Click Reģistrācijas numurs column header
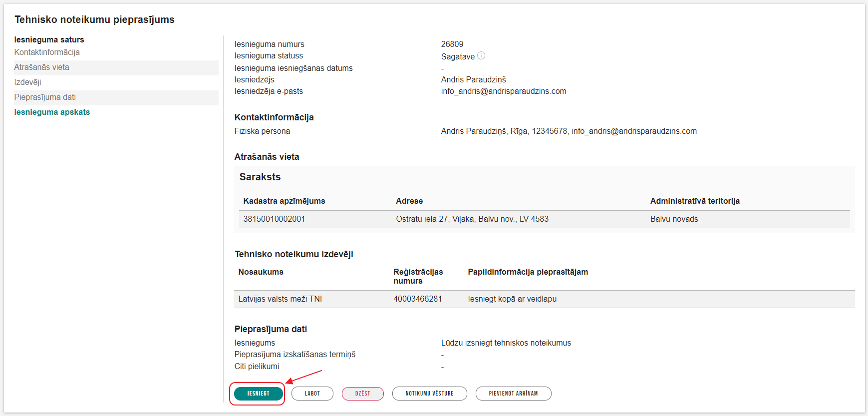Screen dimensions: 868x416 (418, 277)
